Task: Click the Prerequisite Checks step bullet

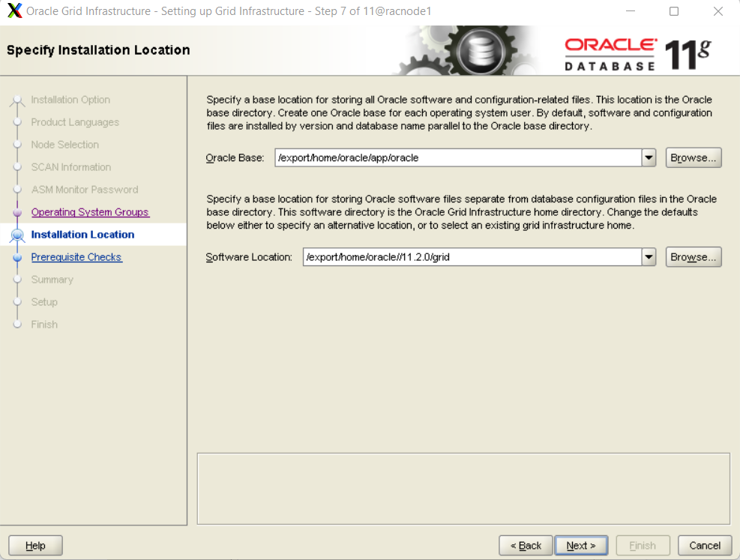Action: coord(17,258)
